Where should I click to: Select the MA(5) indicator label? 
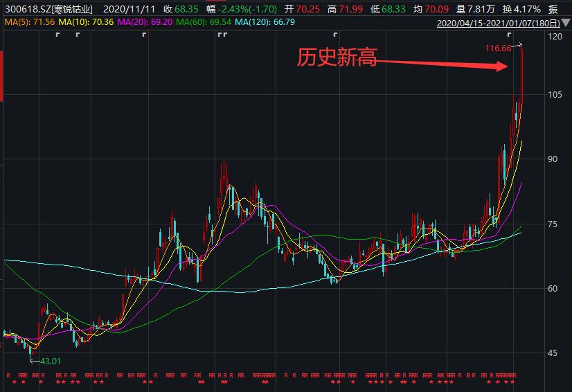point(26,23)
